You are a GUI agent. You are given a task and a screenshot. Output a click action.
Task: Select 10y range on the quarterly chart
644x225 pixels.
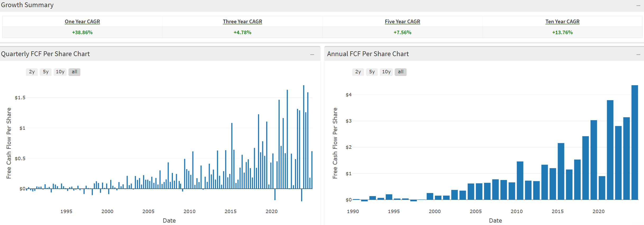click(x=60, y=72)
